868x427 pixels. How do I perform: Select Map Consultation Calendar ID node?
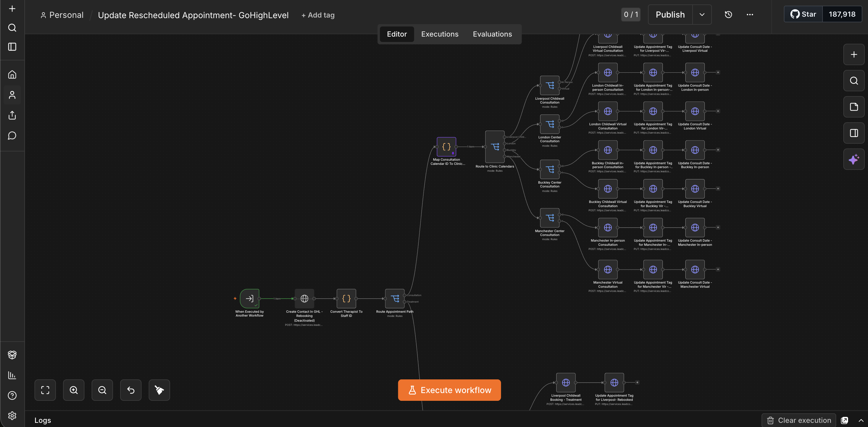pyautogui.click(x=446, y=147)
